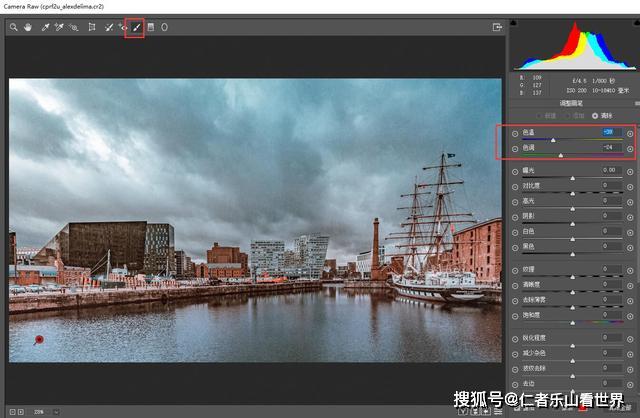This screenshot has height=418, width=640.
Task: Decrease 去除薄雾 with its minus icon
Action: pyautogui.click(x=515, y=301)
